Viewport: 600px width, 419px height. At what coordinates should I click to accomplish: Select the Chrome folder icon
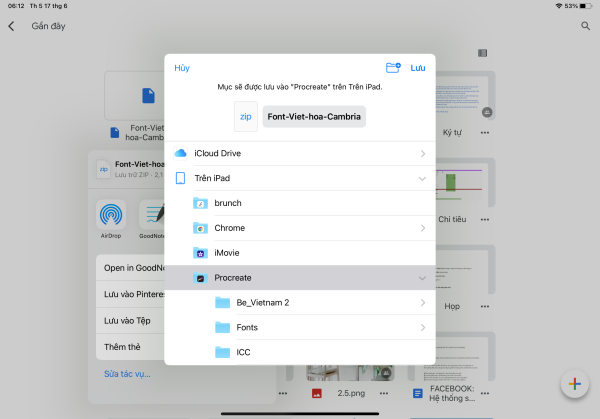click(x=200, y=228)
